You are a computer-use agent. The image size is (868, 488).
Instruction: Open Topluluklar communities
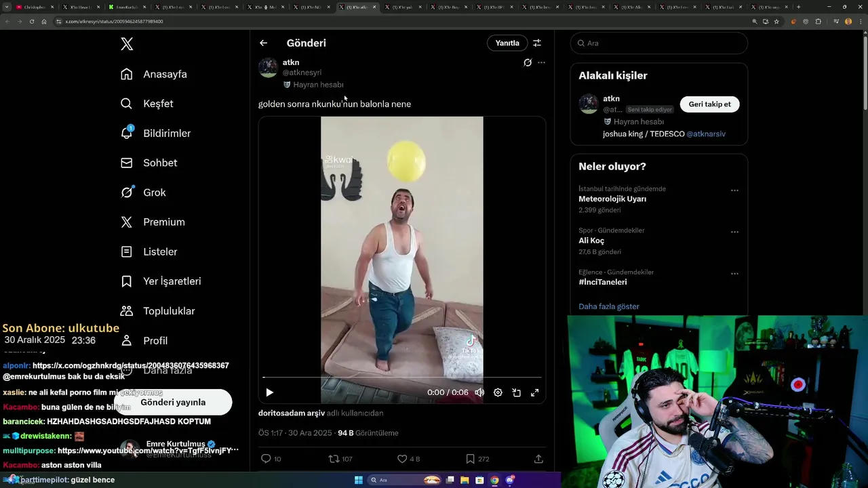(x=157, y=311)
